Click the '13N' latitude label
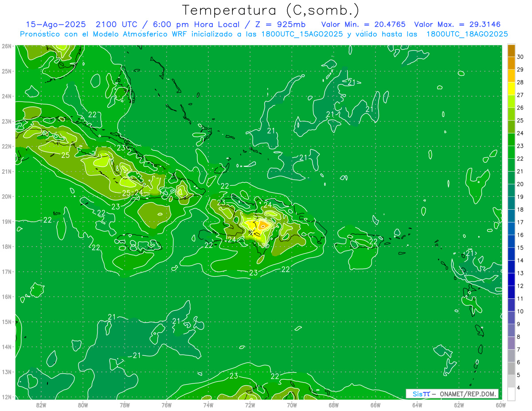 6,372
